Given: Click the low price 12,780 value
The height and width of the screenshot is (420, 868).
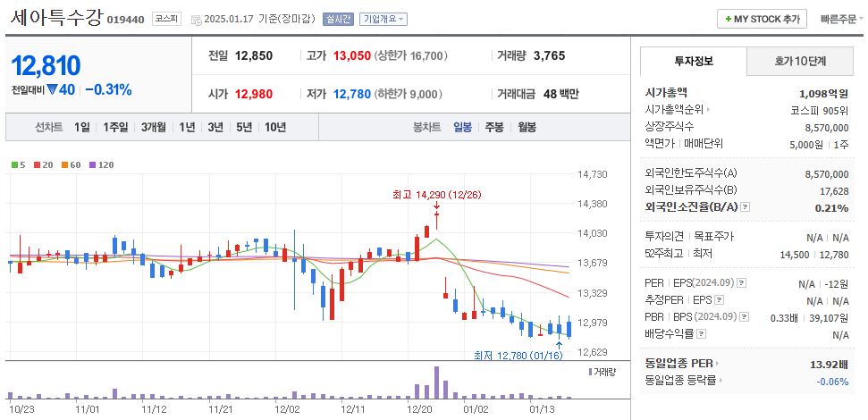Looking at the screenshot, I should coord(352,94).
